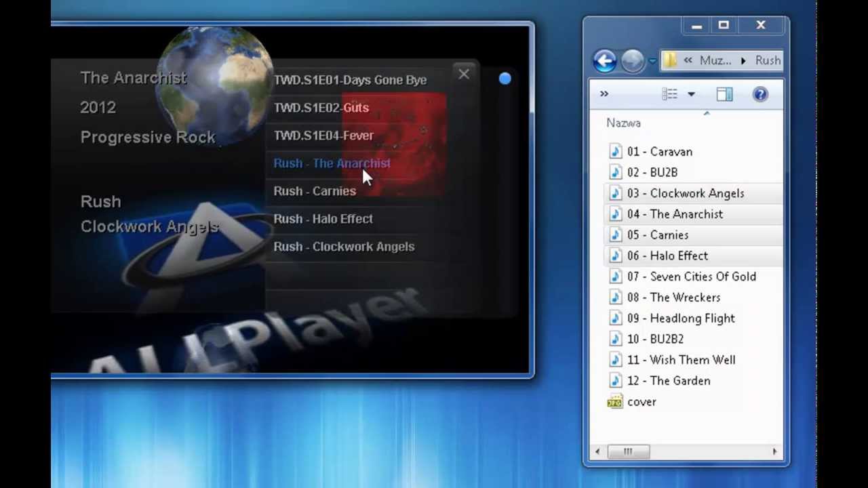Click the JPG icon of the cover file
Viewport: 868px width, 488px height.
pyautogui.click(x=615, y=402)
